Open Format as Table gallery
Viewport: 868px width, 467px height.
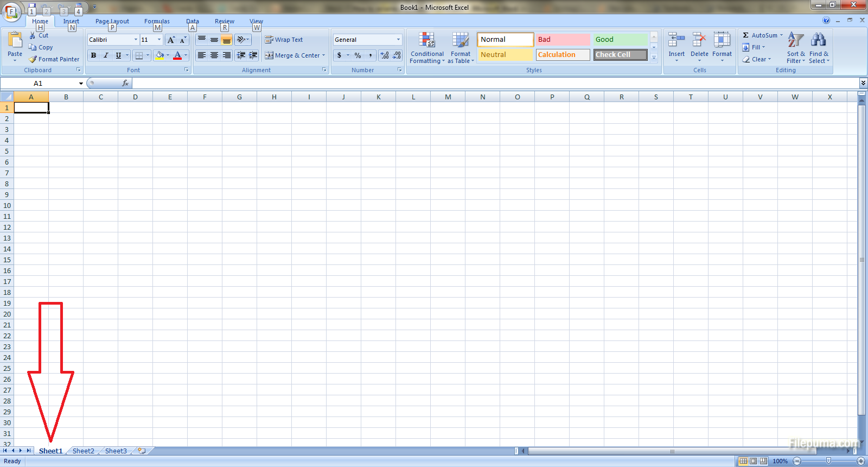point(461,48)
